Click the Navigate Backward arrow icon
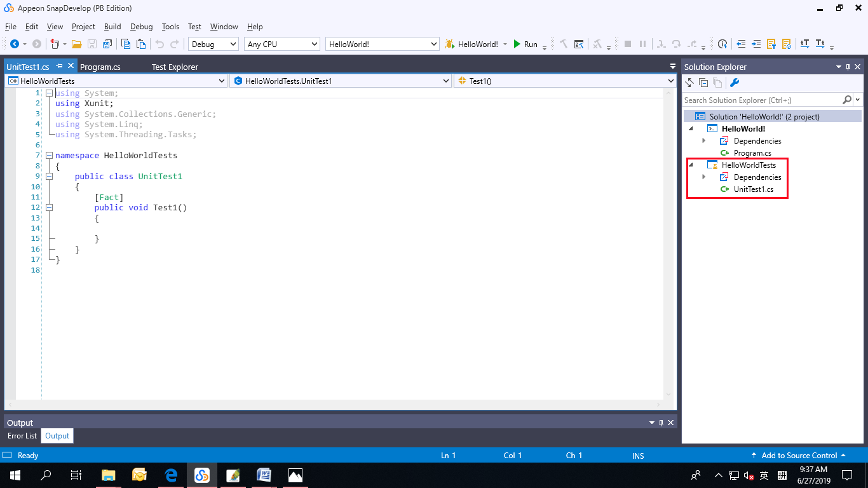The height and width of the screenshot is (488, 868). click(14, 44)
